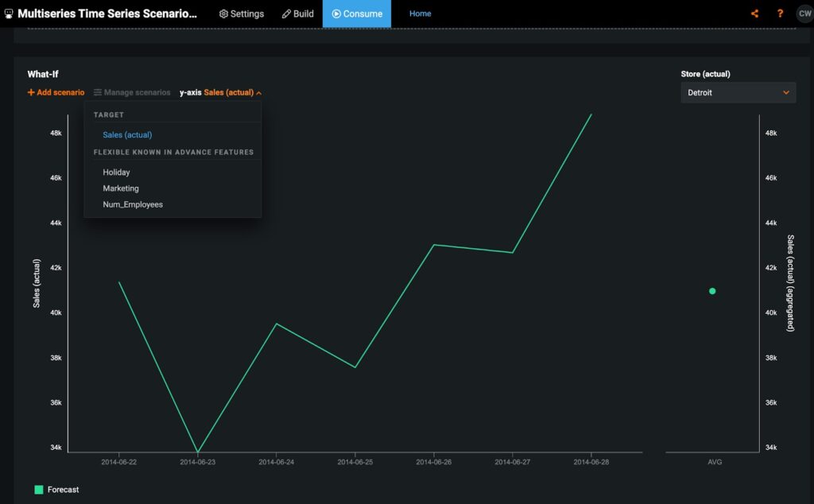Viewport: 814px width, 504px height.
Task: Select Sales (actual) under Target
Action: [x=127, y=135]
